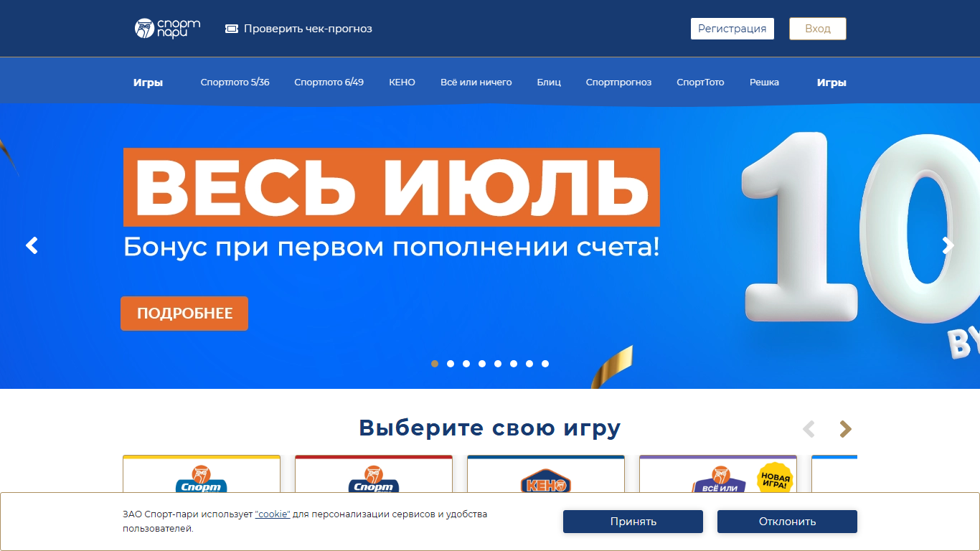Open the Решка menu item
Screen dimensions: 980x551
pyautogui.click(x=764, y=83)
